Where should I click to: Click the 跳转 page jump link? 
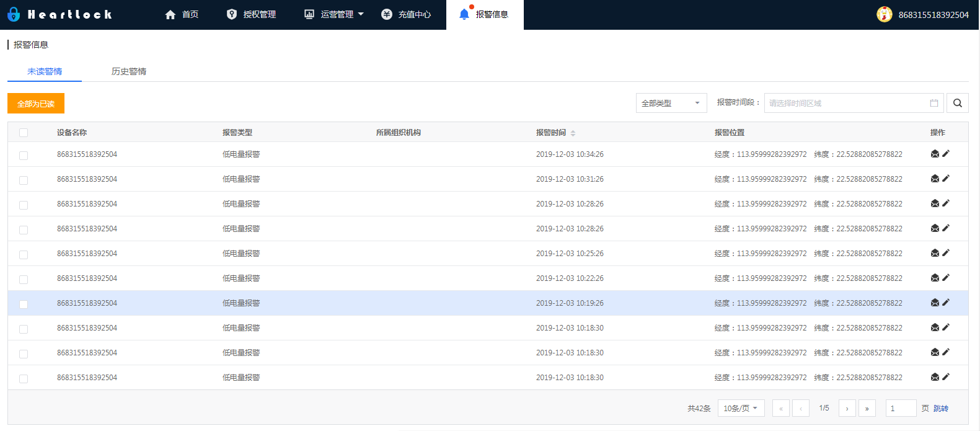click(x=940, y=408)
